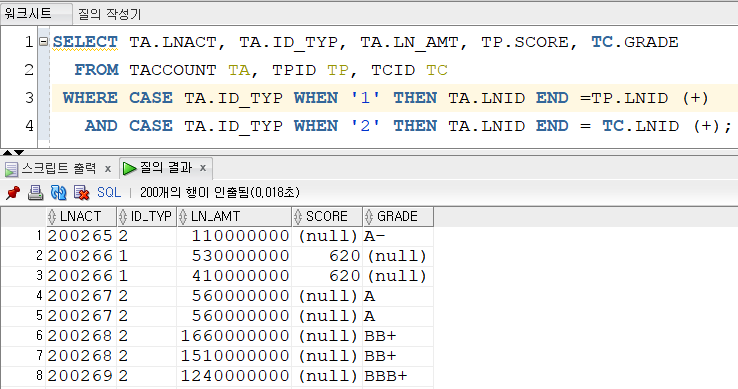This screenshot has height=389, width=738.
Task: Click the FROM keyword on line 2
Action: [x=96, y=70]
